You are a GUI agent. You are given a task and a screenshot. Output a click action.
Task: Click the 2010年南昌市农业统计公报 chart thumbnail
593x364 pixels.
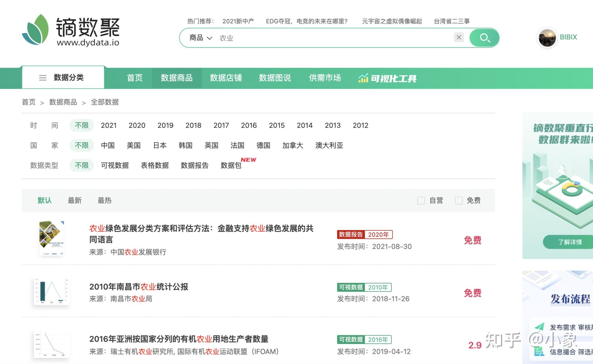pyautogui.click(x=52, y=291)
